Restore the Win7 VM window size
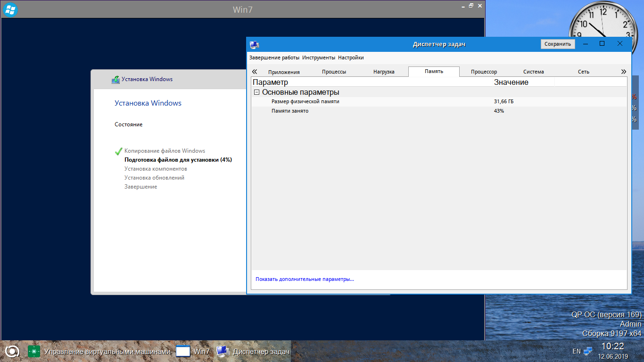This screenshot has width=644, height=362. (x=471, y=6)
